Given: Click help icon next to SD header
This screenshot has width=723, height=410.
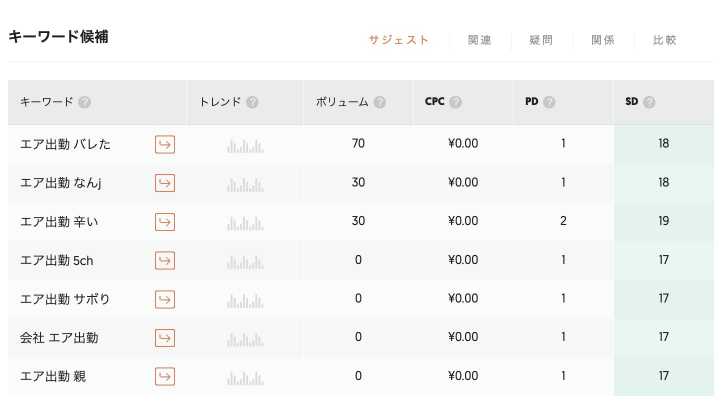Looking at the screenshot, I should [x=649, y=102].
